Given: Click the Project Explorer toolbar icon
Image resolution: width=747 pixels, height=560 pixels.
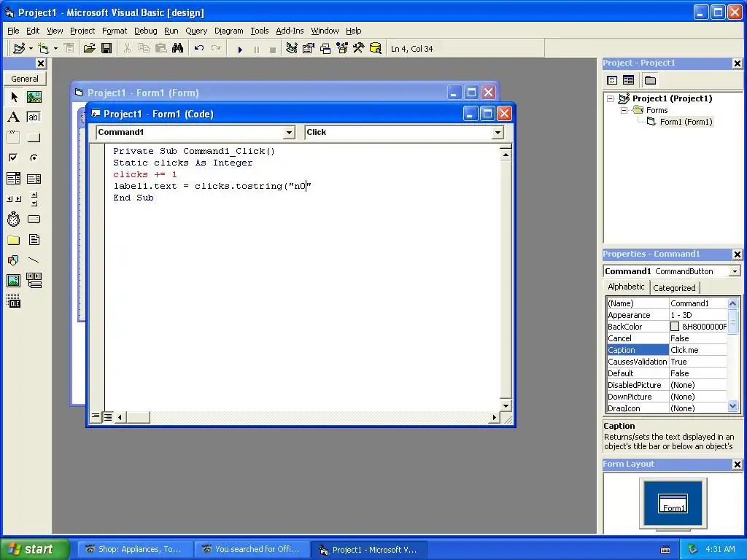Looking at the screenshot, I should coord(292,48).
